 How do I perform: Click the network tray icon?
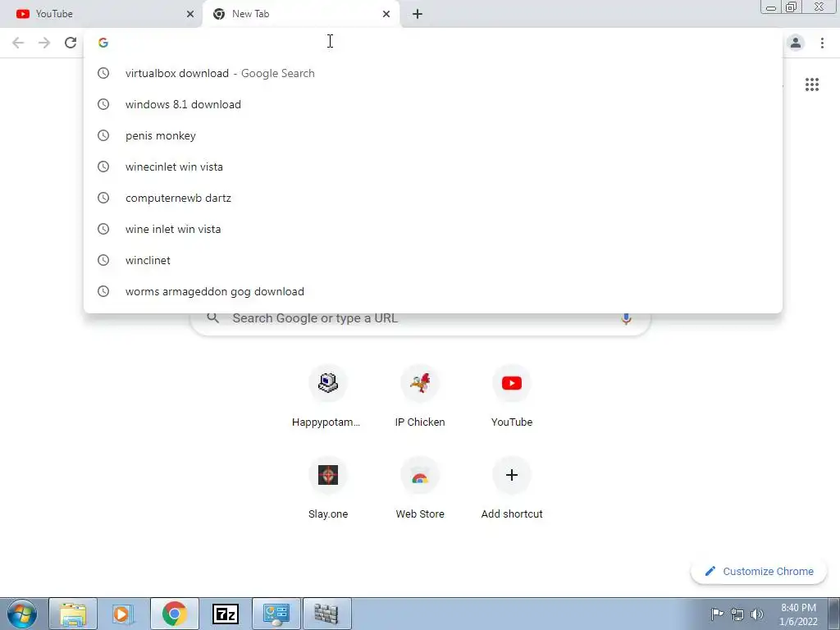(737, 614)
